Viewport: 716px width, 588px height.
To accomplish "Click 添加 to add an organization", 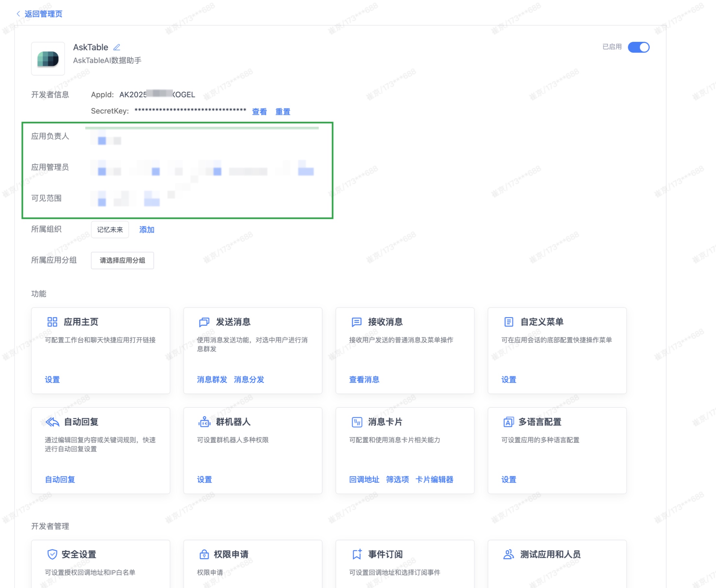I will point(147,229).
